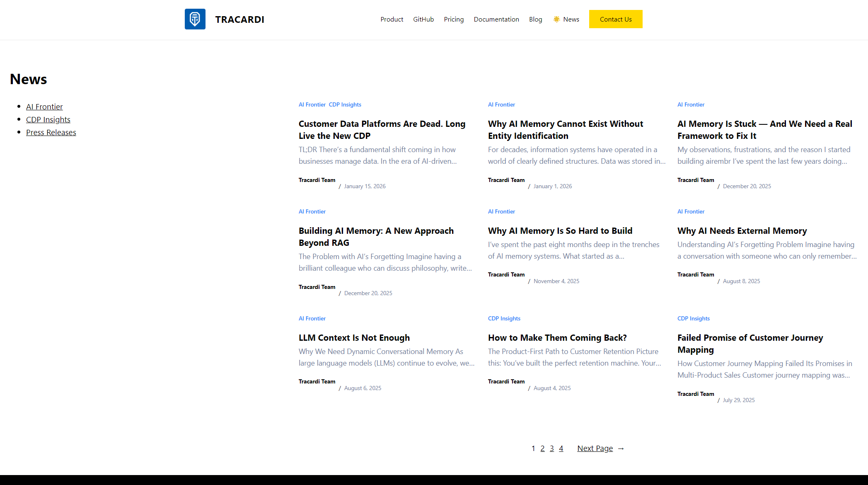This screenshot has height=485, width=868.
Task: Click the sun icon beside News
Action: (x=556, y=19)
